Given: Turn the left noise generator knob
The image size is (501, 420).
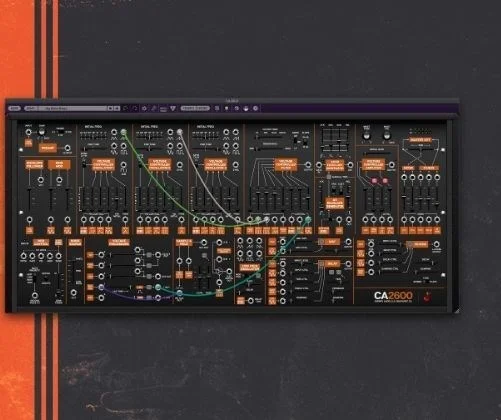Looking at the screenshot, I should click(366, 135).
